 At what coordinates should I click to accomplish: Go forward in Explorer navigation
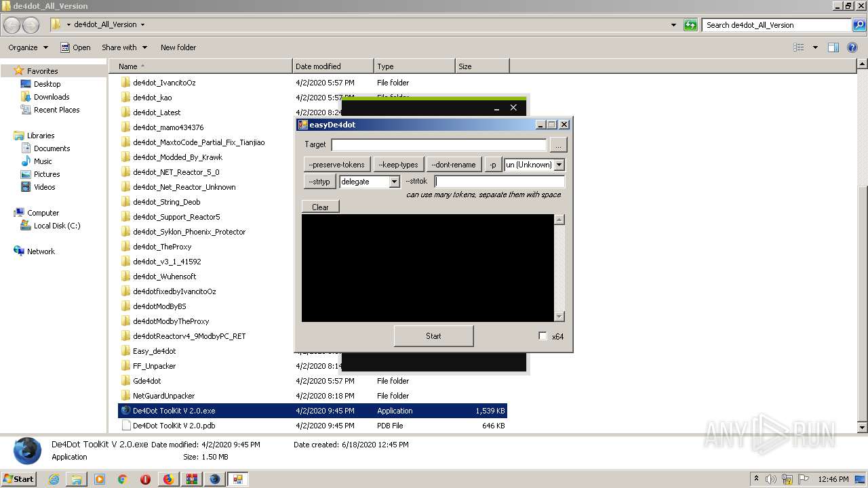(31, 25)
